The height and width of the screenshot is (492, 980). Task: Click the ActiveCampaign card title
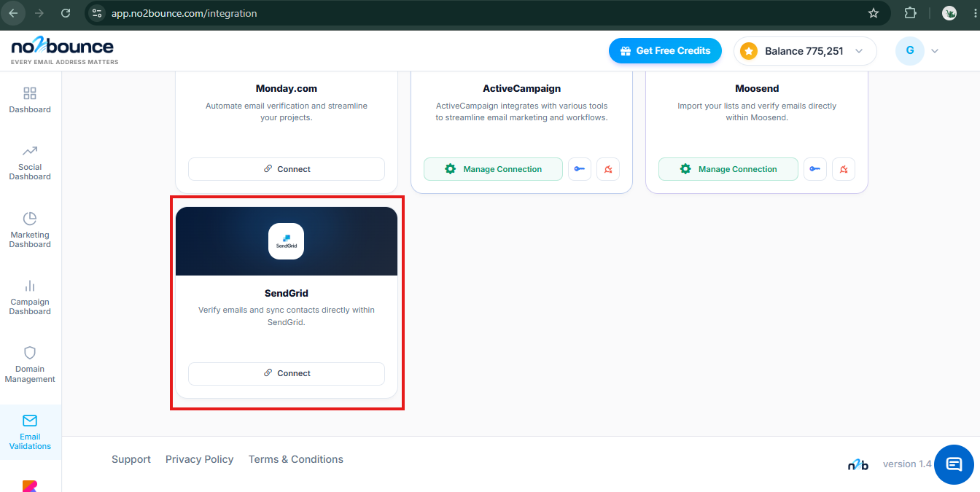(521, 88)
